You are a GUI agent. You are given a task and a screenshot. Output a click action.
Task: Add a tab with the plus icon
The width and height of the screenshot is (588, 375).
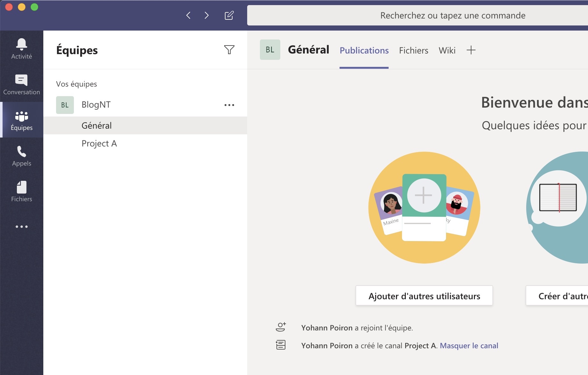click(x=471, y=50)
